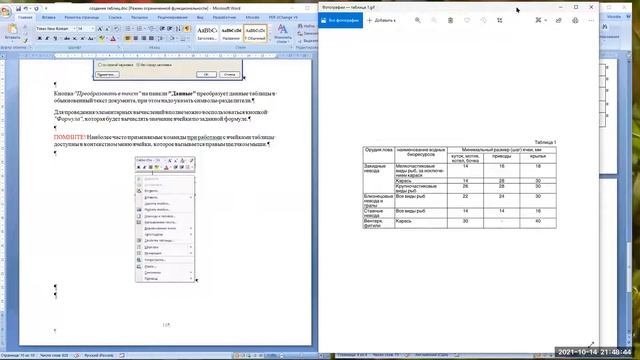Click the language indicator in Word status bar
The image size is (640, 360).
(98, 356)
